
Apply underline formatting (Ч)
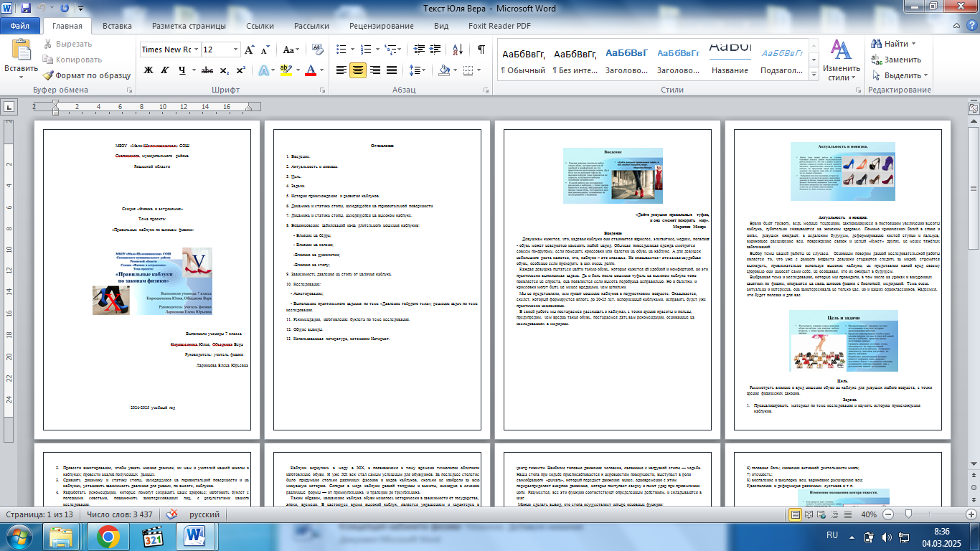pyautogui.click(x=182, y=70)
